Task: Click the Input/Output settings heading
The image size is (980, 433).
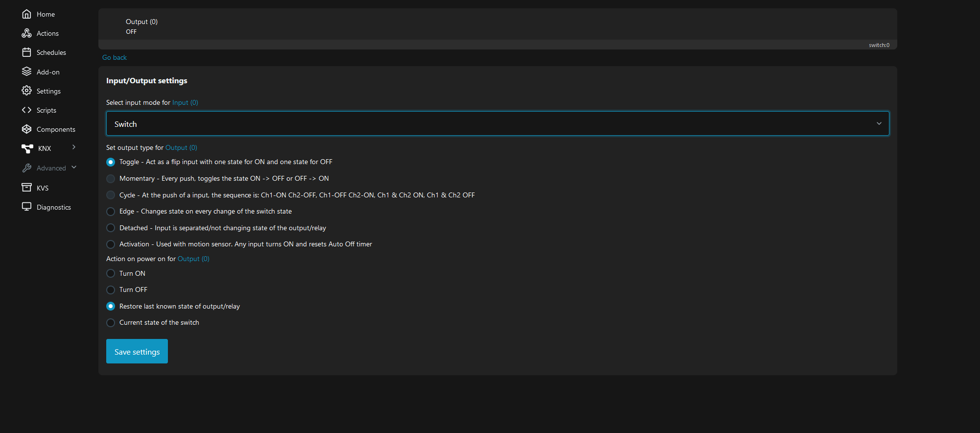Action: (x=147, y=81)
